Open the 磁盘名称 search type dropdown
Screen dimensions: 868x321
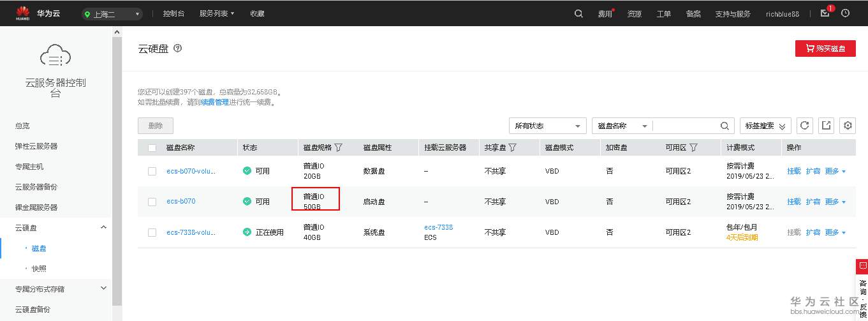[x=622, y=126]
